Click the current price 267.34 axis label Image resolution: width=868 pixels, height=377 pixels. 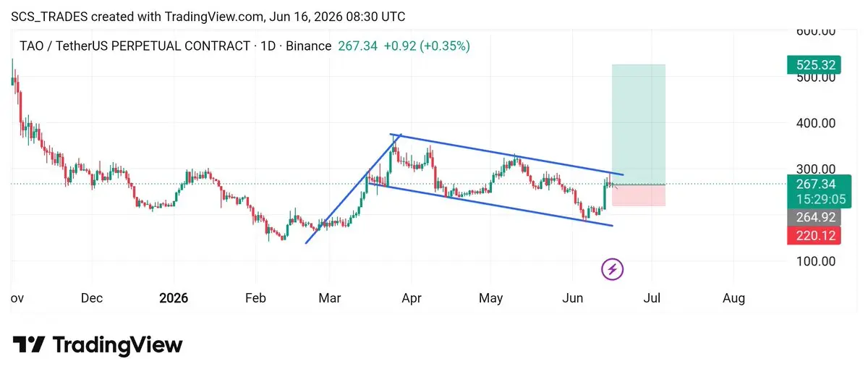pyautogui.click(x=815, y=183)
